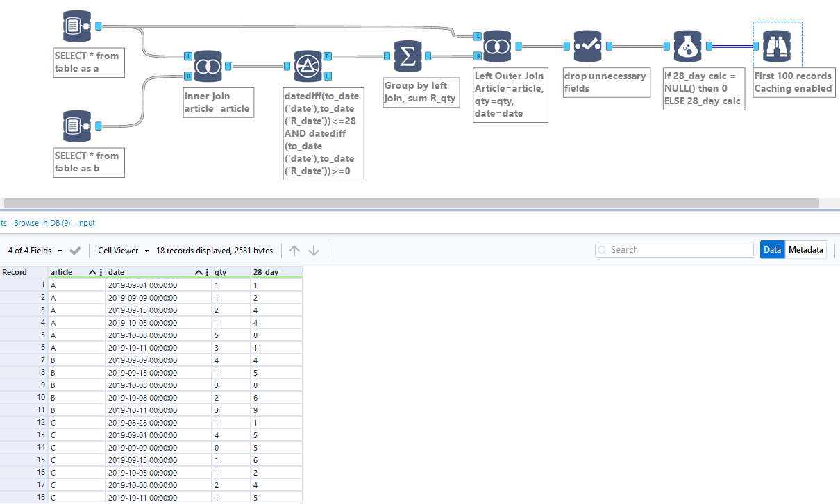Click the up navigation arrow
Viewport: 840px width, 504px height.
(x=294, y=251)
